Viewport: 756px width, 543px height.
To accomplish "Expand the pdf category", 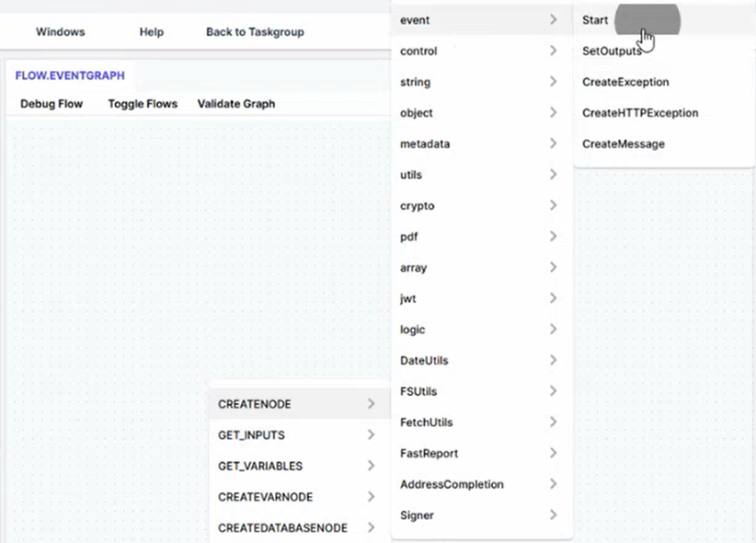I will coord(482,237).
